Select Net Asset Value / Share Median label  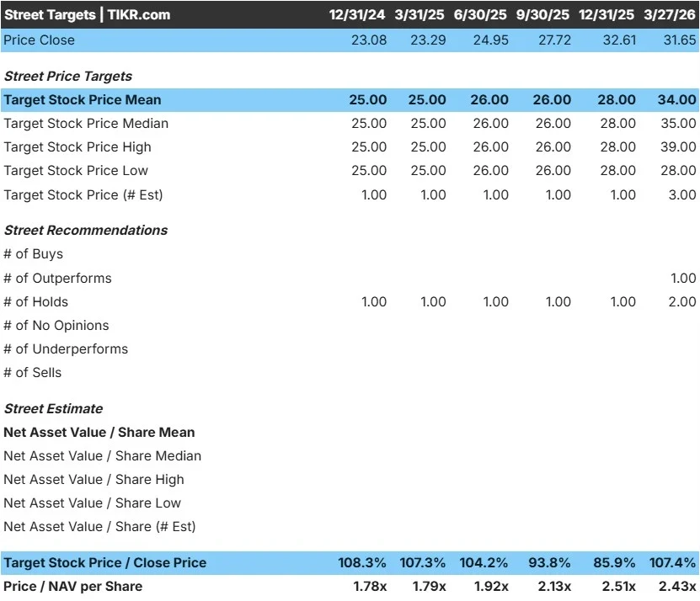pyautogui.click(x=102, y=456)
